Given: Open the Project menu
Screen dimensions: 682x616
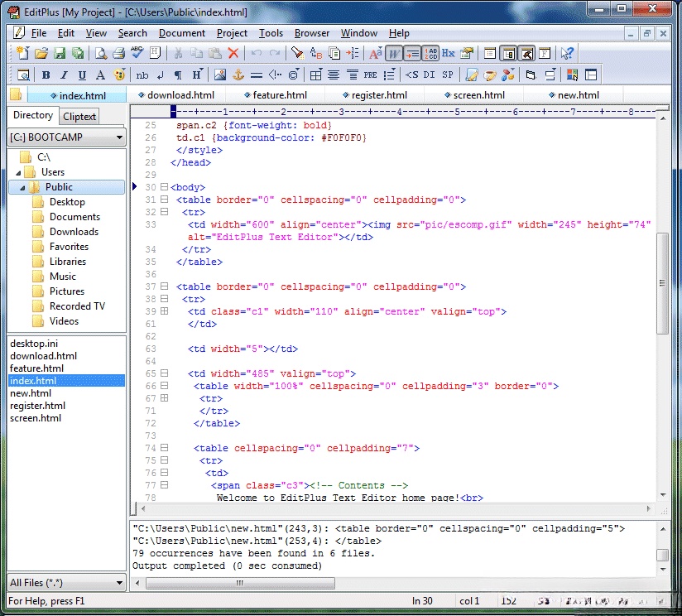Looking at the screenshot, I should [x=232, y=33].
